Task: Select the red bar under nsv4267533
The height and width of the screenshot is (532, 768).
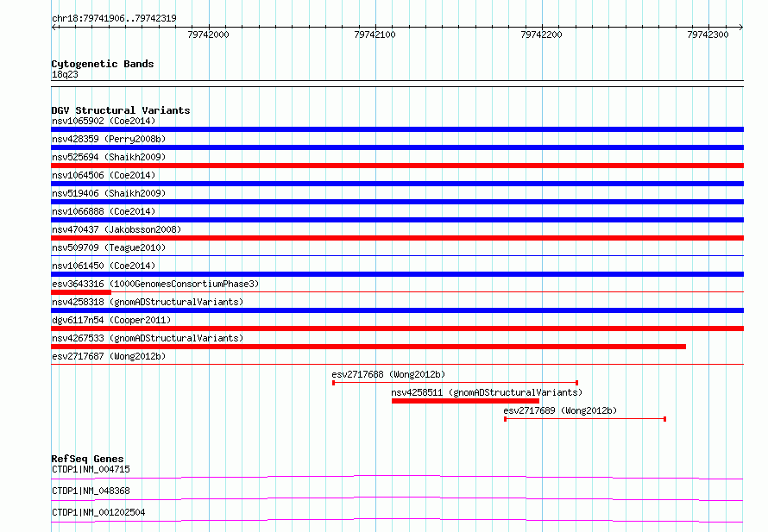Action: 368,347
